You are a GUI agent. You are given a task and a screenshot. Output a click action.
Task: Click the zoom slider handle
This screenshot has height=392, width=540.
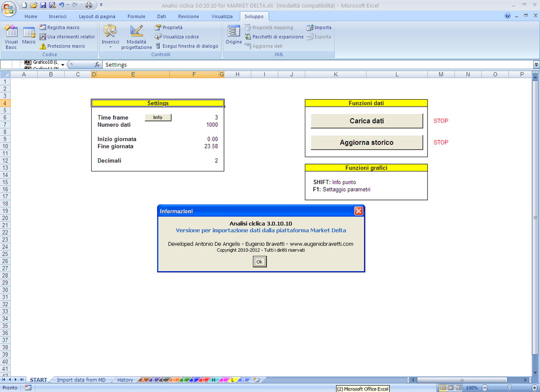coord(509,388)
